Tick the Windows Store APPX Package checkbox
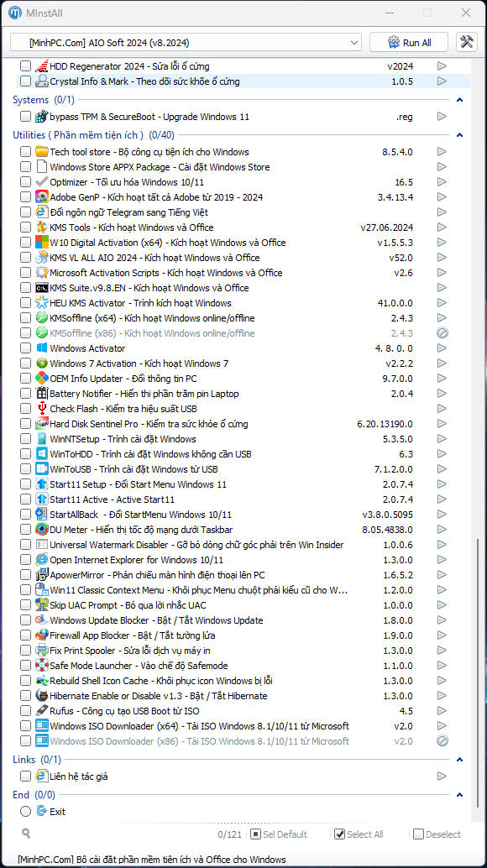The image size is (487, 868). pyautogui.click(x=25, y=167)
